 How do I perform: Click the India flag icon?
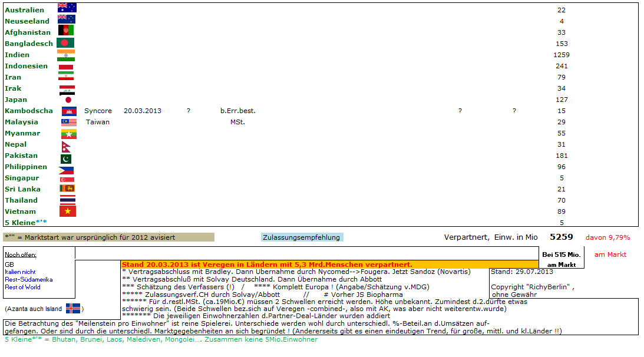(66, 55)
